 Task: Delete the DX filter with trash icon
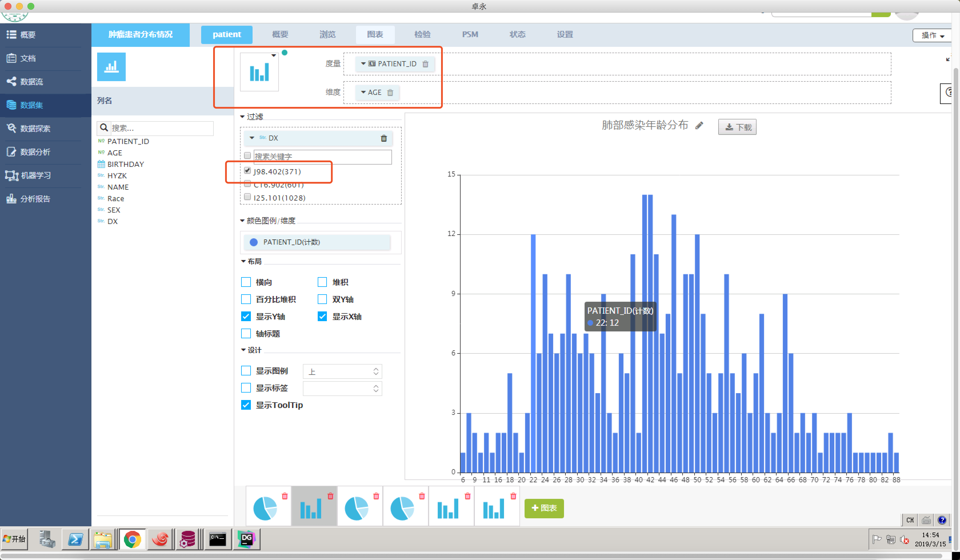(384, 138)
